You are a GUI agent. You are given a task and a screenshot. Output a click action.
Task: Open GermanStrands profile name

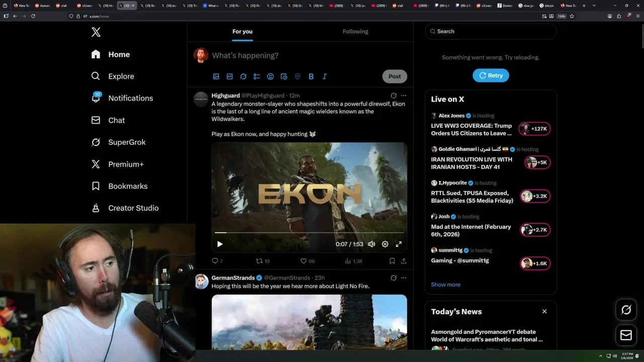tap(233, 278)
